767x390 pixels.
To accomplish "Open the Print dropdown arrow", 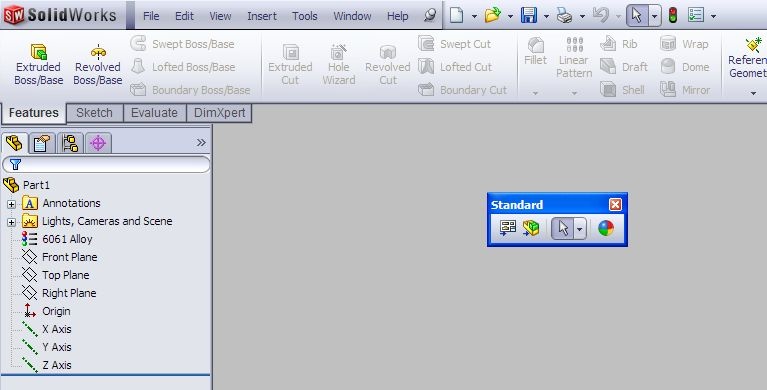I will tap(582, 16).
